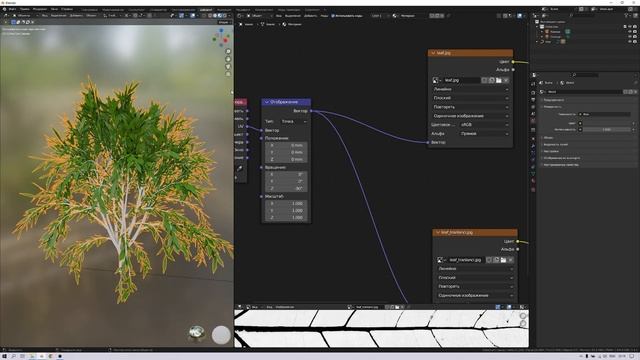Open Линейно dropdown on leaf_tranlanc.jpg node
Viewport: 640px width, 360px height.
pyautogui.click(x=475, y=269)
